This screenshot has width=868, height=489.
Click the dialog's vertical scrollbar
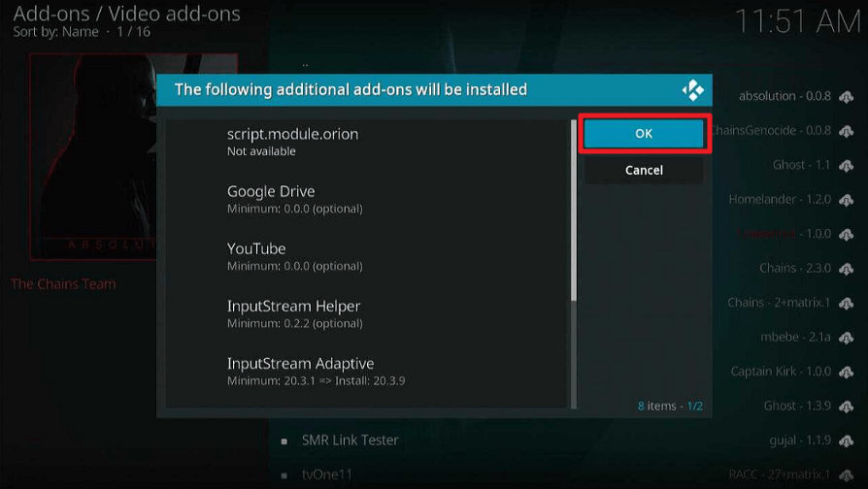tap(574, 265)
